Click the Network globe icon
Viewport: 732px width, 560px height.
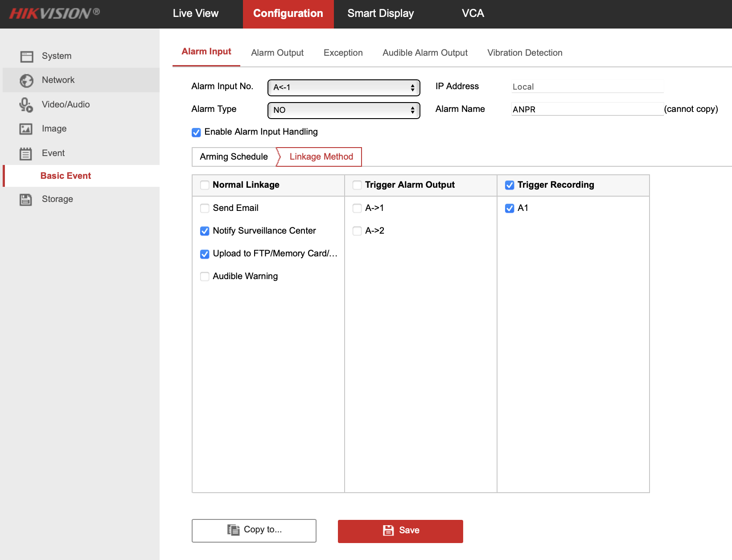pos(27,81)
